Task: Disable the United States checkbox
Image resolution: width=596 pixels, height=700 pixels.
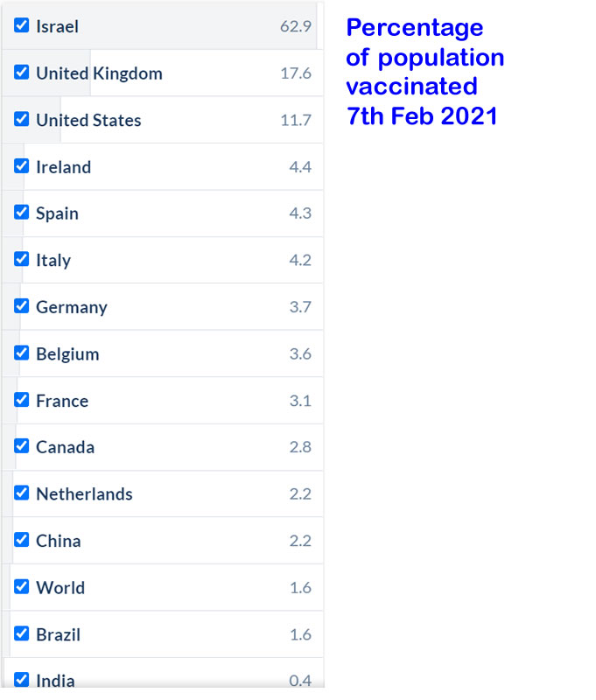Action: [x=22, y=119]
